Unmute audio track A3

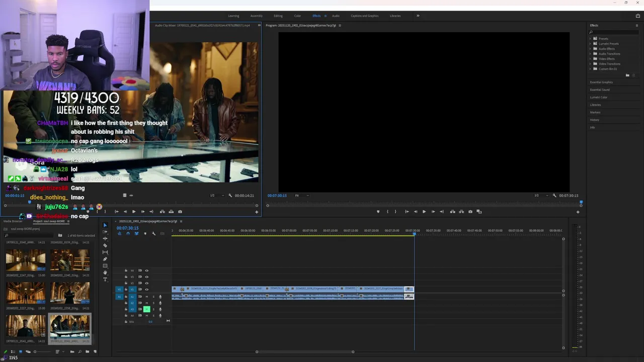(147, 309)
